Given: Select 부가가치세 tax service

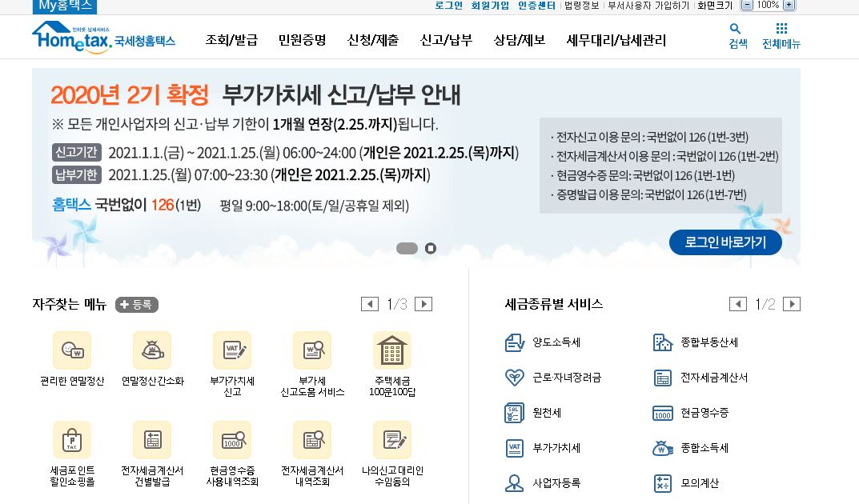Looking at the screenshot, I should pos(542,448).
